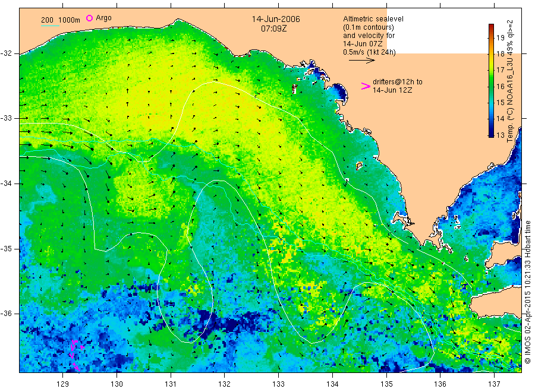Click the 'drifters@12h to' label

(x=398, y=82)
